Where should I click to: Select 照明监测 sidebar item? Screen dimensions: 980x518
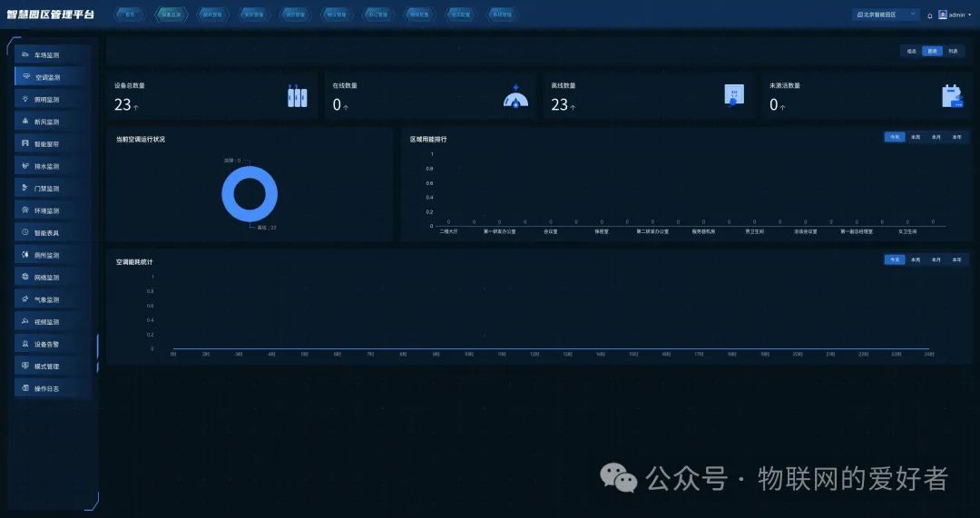coord(54,100)
